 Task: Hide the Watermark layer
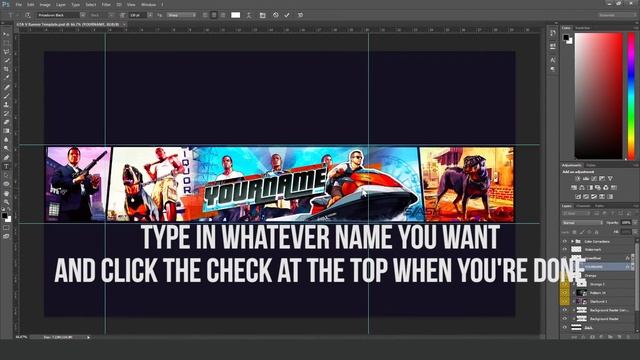[x=565, y=249]
